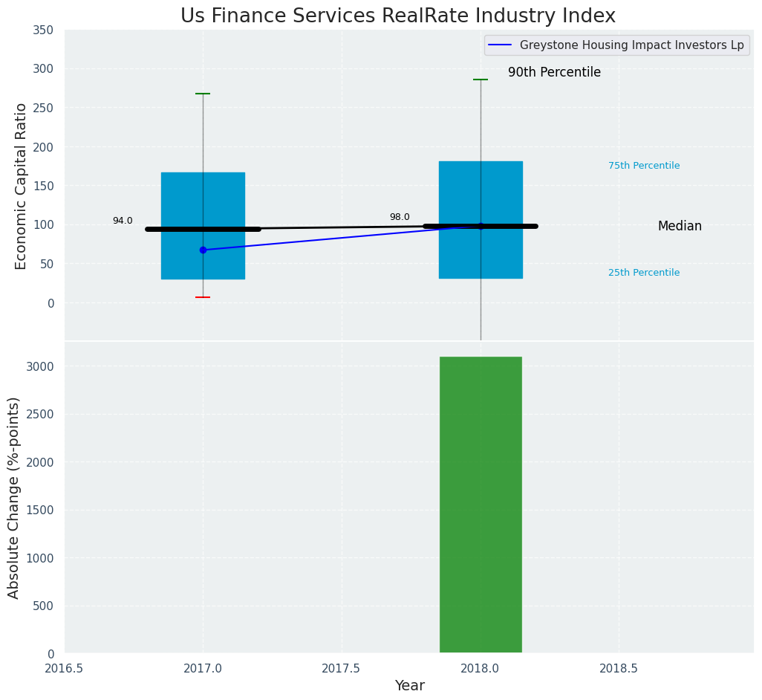
Task: Click the Year x-axis label
Action: tap(409, 686)
